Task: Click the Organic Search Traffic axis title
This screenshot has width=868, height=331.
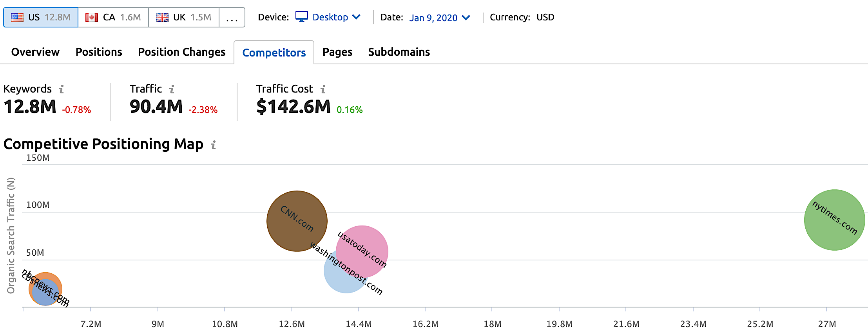Action: tap(11, 235)
